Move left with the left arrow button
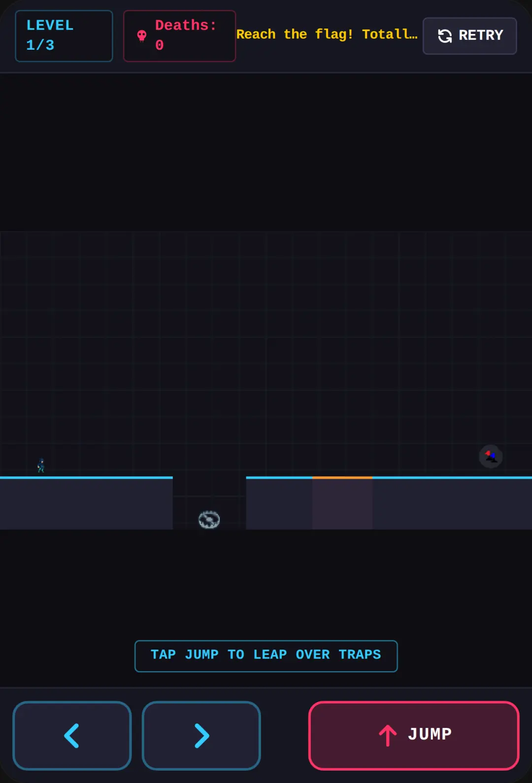Screen dimensions: 532x783 [x=72, y=735]
